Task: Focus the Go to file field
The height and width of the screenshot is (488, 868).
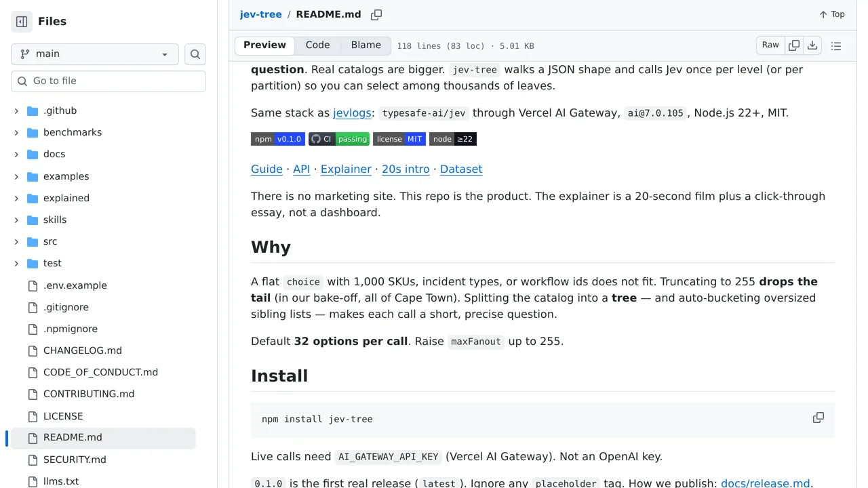Action: point(108,81)
